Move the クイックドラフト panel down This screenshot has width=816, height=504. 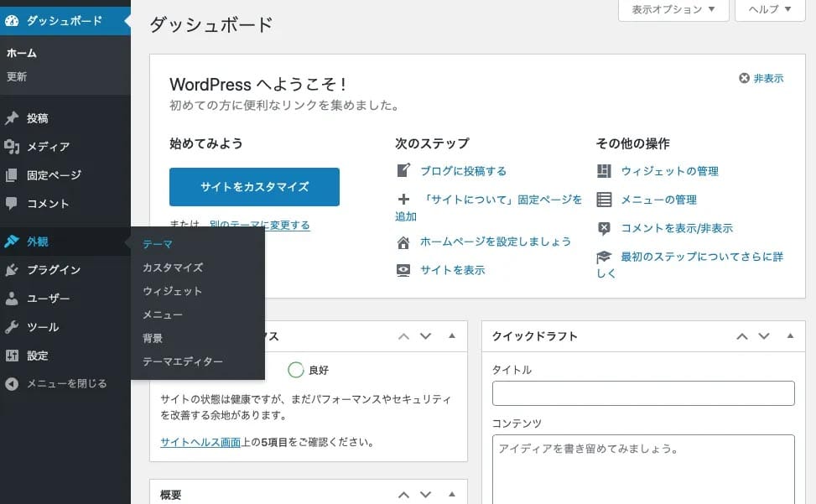[x=764, y=336]
